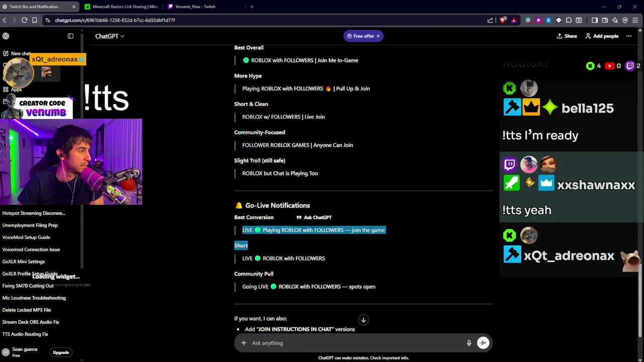644x362 pixels.
Task: Click the Upgrade button
Action: click(x=61, y=352)
